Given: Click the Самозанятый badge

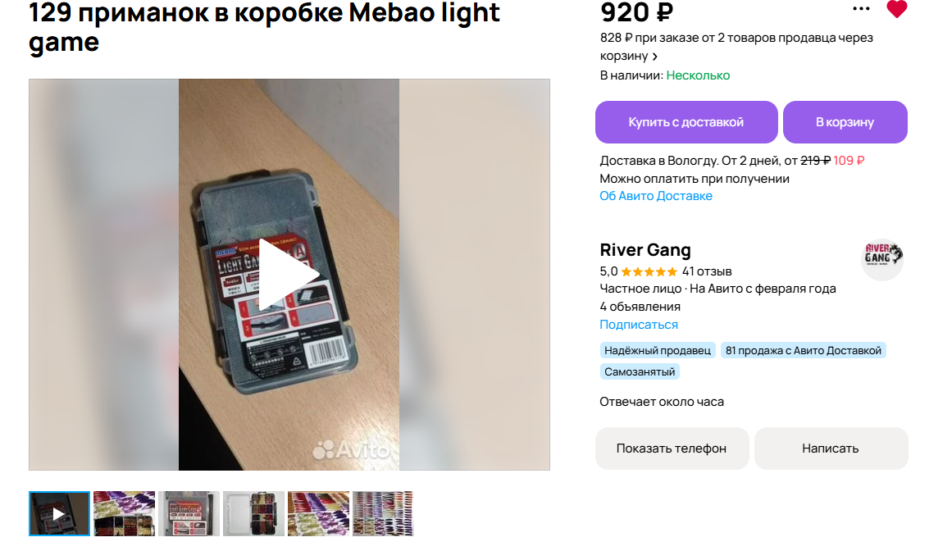Looking at the screenshot, I should [640, 371].
